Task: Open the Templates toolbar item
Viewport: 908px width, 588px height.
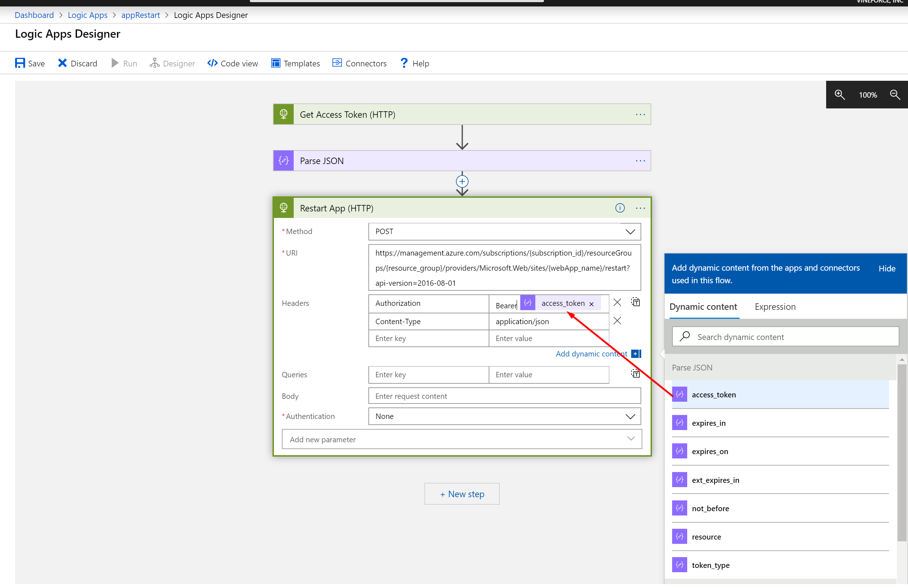Action: tap(295, 63)
